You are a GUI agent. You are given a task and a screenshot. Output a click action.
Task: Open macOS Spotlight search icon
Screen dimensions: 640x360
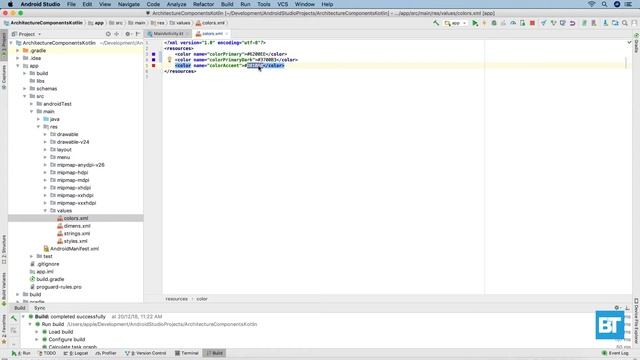604,4
